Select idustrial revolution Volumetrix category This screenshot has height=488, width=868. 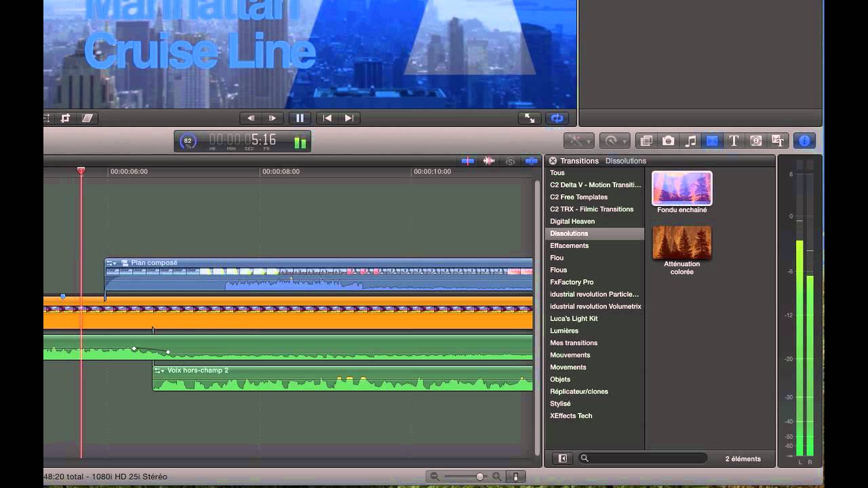click(595, 307)
